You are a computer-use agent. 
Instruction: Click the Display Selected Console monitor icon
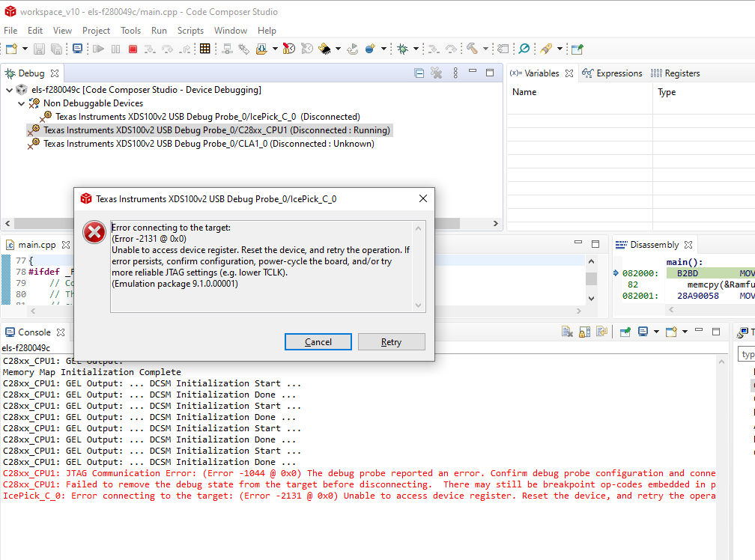coord(643,332)
